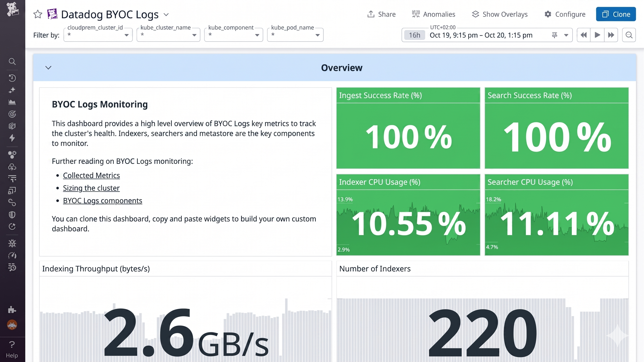
Task: Star the Datadog BYOC Logs dashboard
Action: [x=38, y=14]
